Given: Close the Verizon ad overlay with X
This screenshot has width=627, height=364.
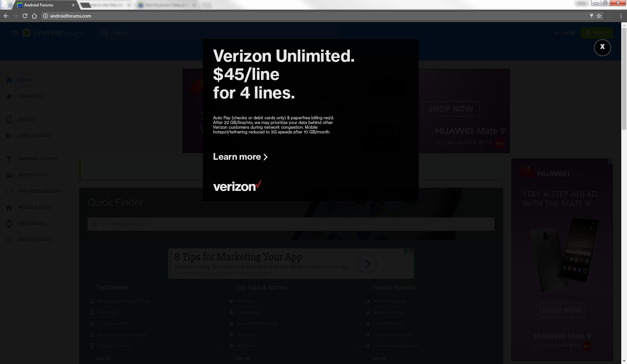Looking at the screenshot, I should coord(602,47).
